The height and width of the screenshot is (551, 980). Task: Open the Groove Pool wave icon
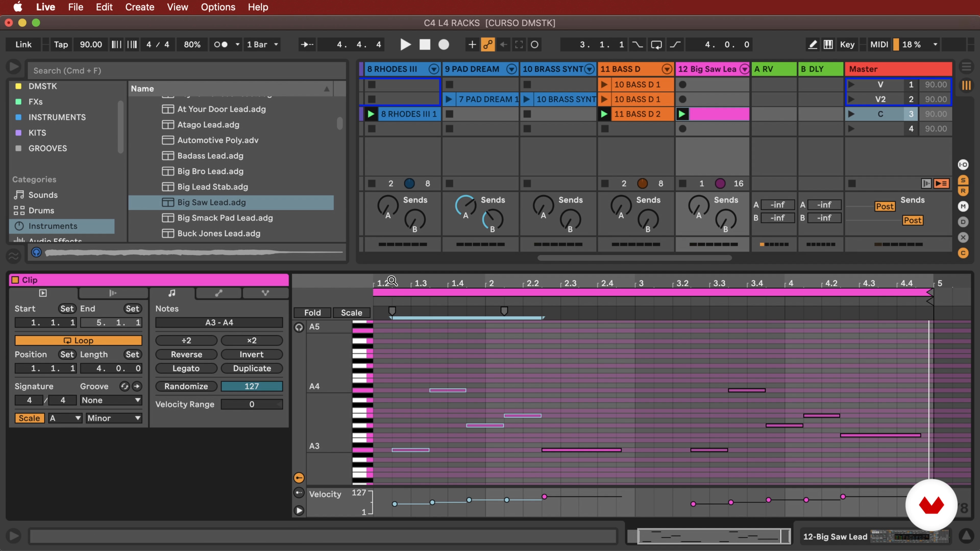[x=14, y=256]
